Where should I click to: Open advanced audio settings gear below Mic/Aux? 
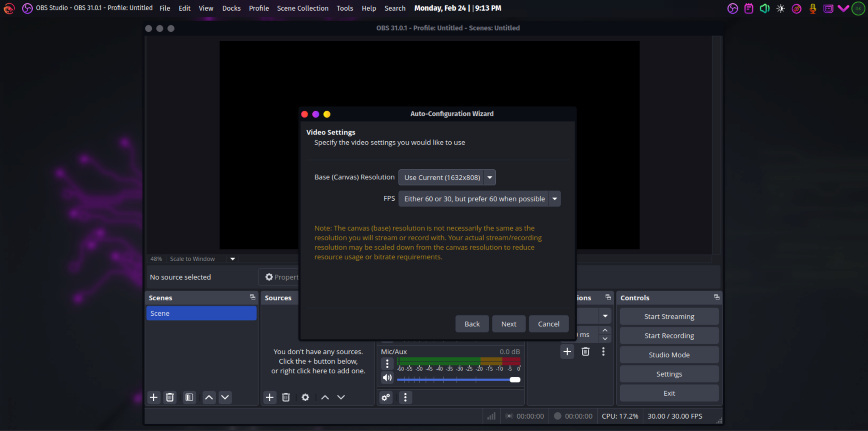tap(385, 397)
